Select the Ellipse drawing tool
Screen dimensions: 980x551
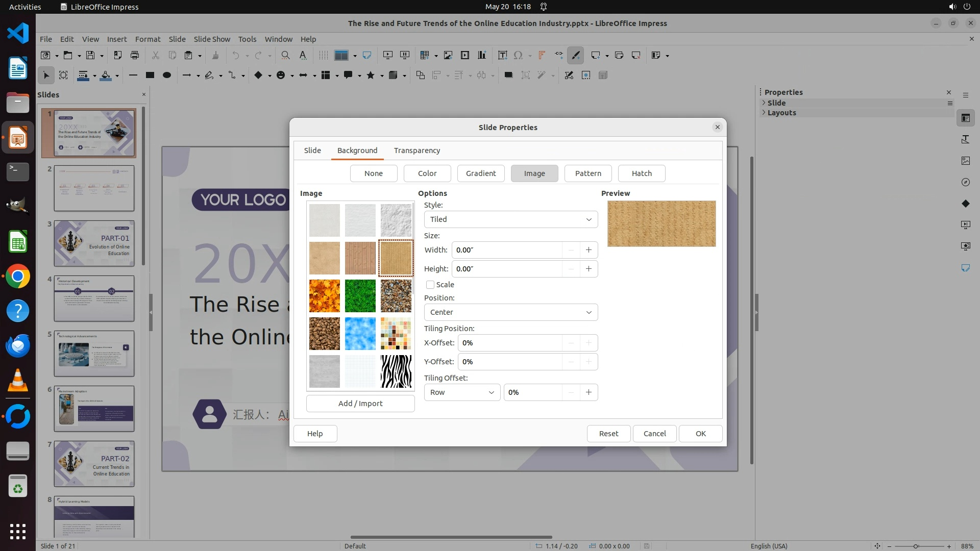tap(166, 75)
